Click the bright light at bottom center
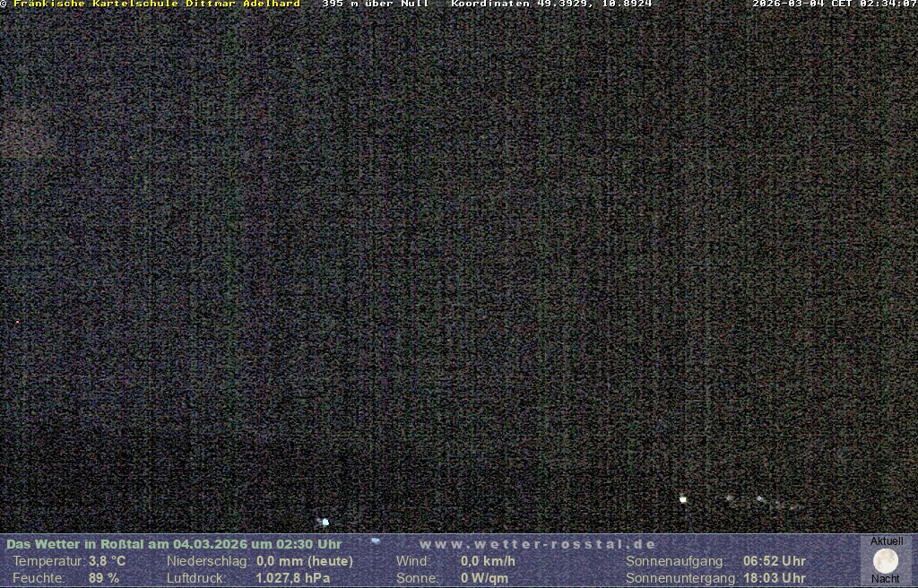The width and height of the screenshot is (918, 588). [x=325, y=522]
